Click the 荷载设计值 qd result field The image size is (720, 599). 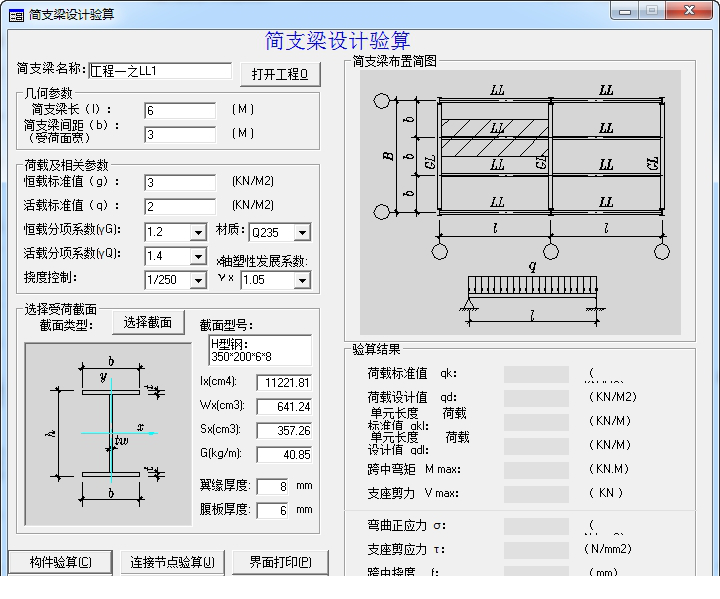(x=536, y=398)
